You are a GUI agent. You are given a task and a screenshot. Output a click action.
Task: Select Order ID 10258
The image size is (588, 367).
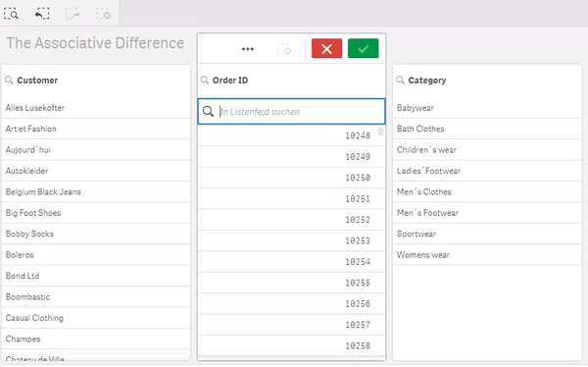click(291, 345)
